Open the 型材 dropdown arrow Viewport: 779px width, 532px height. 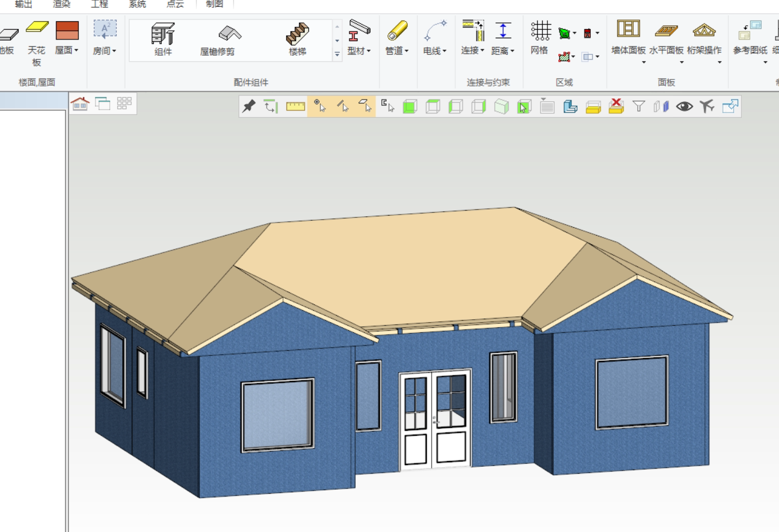tap(369, 51)
